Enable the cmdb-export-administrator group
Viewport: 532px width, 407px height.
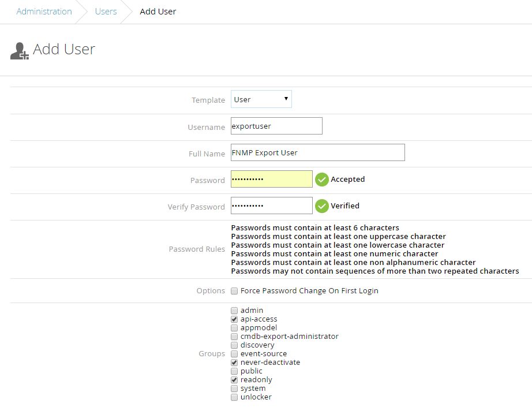(x=234, y=337)
